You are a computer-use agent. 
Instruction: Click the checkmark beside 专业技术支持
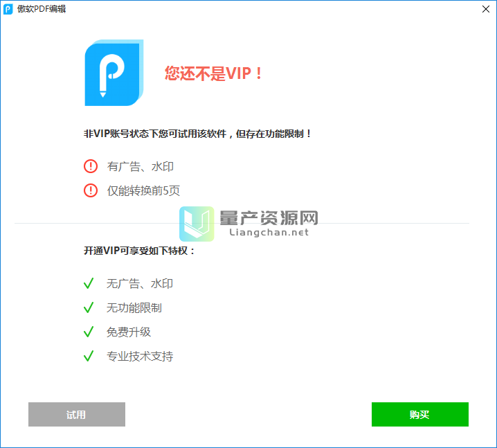click(x=89, y=356)
